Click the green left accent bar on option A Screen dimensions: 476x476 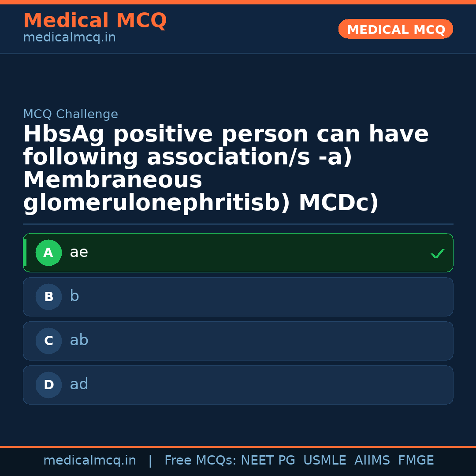point(25,253)
